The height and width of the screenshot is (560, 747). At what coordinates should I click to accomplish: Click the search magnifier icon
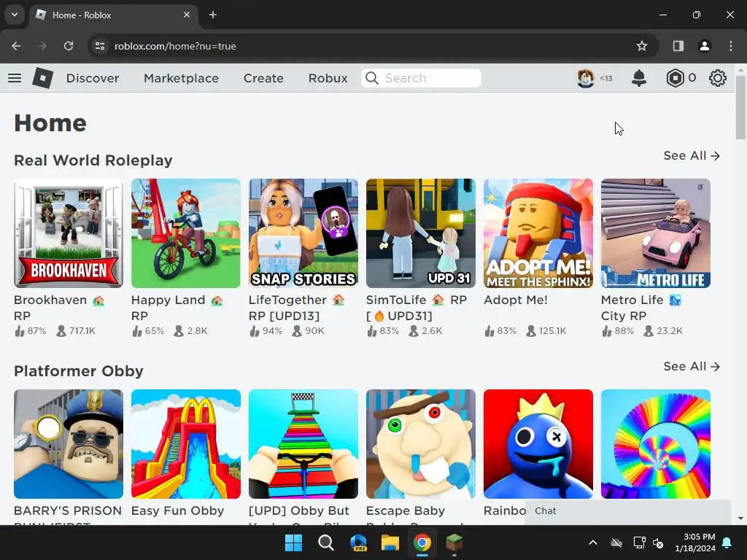pos(372,78)
